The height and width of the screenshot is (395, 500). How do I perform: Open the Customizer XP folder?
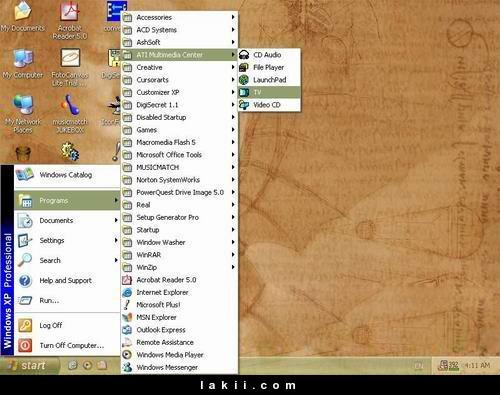point(179,92)
